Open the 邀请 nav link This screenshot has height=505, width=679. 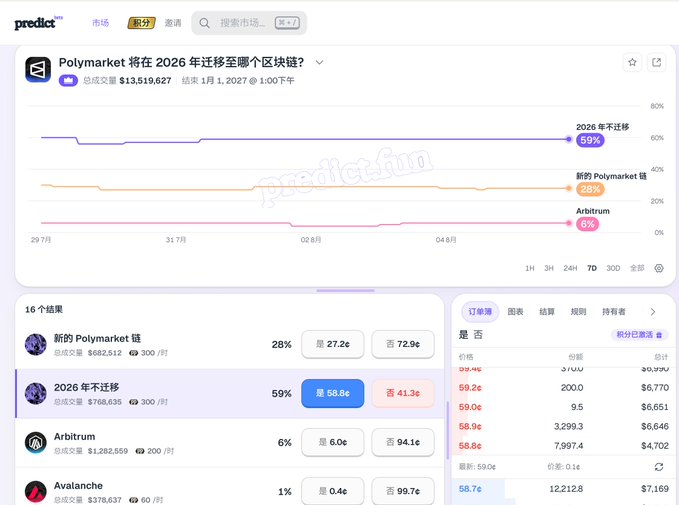tap(173, 23)
